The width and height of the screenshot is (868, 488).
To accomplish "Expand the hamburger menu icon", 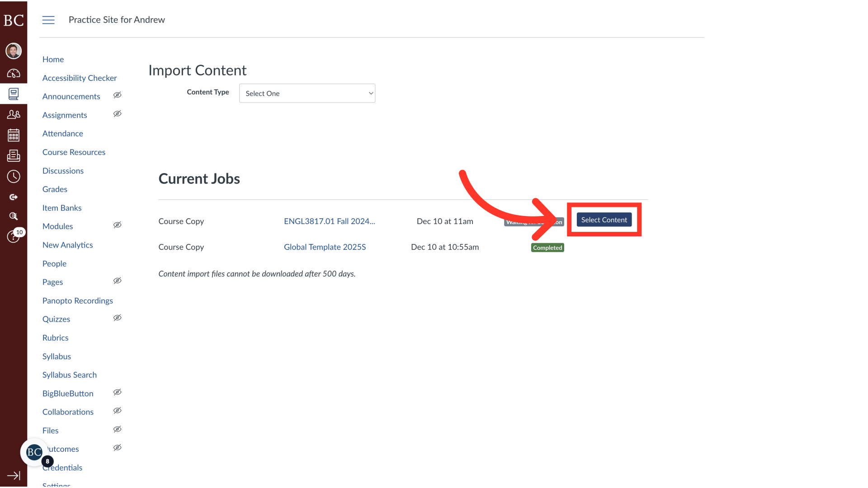I will [x=48, y=20].
